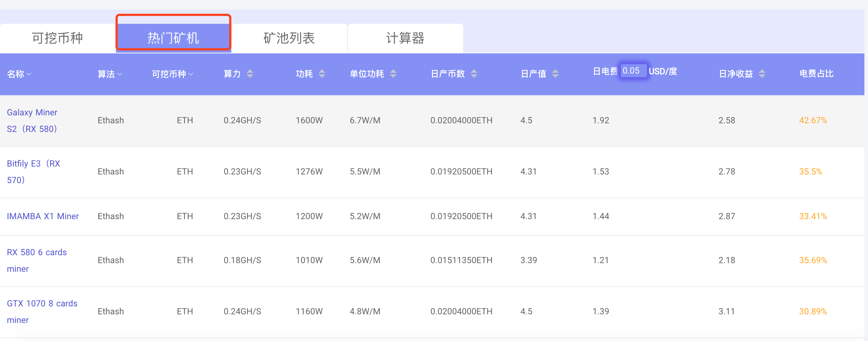868x341 pixels.
Task: Click the 0.18GH/S hashrate value
Action: 242,260
